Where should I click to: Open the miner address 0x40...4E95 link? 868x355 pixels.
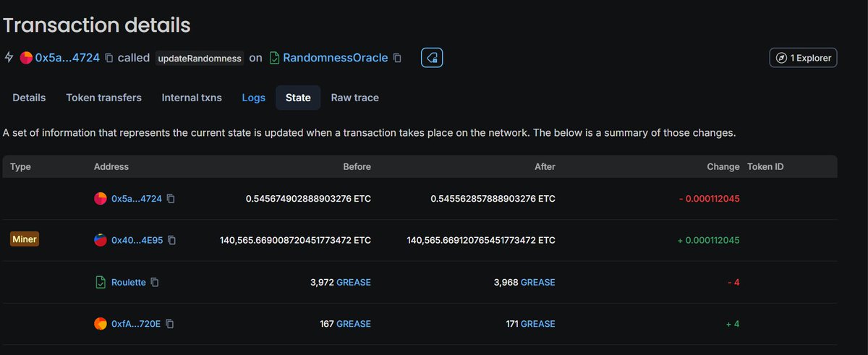pos(137,240)
